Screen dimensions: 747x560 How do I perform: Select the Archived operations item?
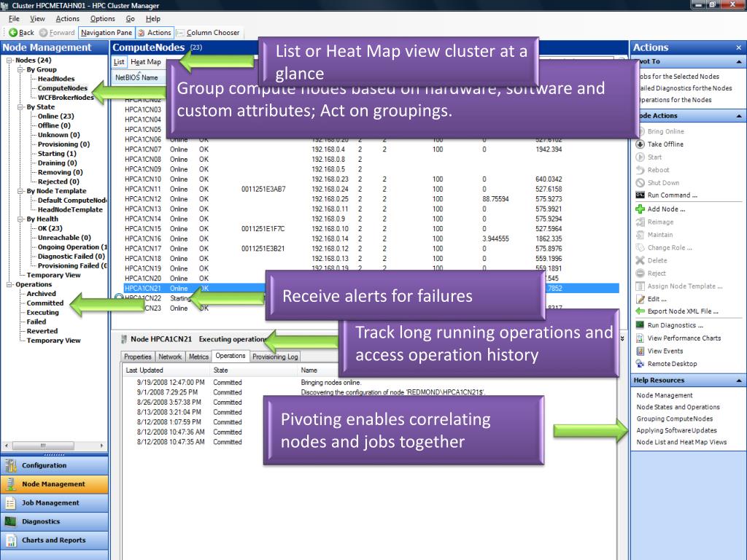click(41, 294)
